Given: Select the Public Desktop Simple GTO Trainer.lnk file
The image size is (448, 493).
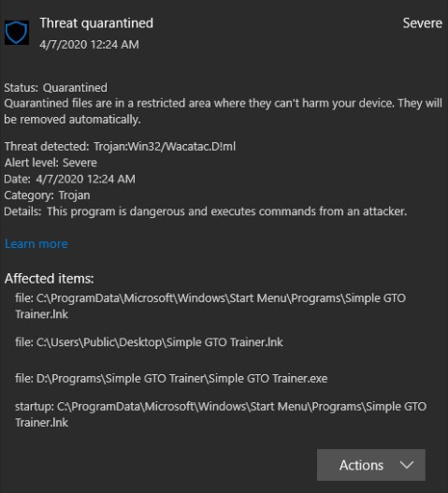Looking at the screenshot, I should pyautogui.click(x=149, y=342).
